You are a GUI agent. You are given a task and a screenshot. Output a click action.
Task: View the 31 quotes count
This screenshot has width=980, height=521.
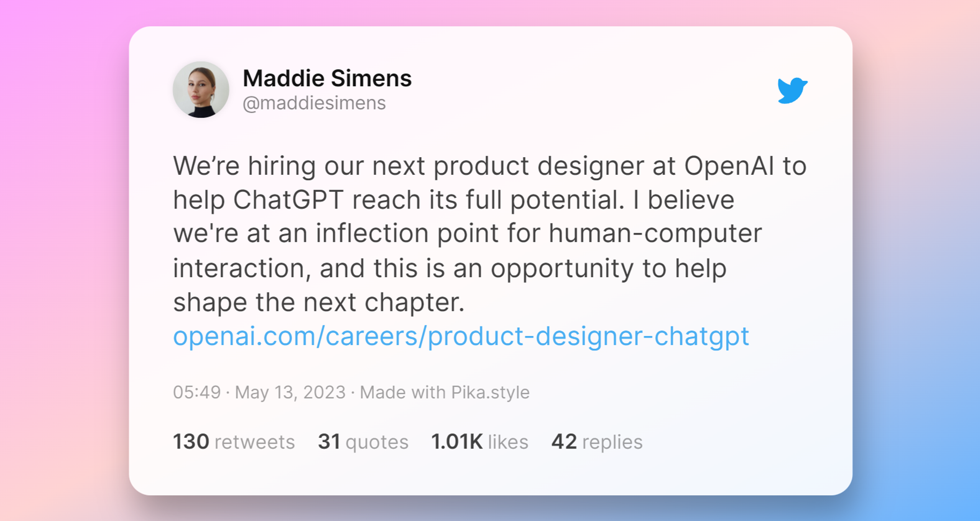coord(363,442)
